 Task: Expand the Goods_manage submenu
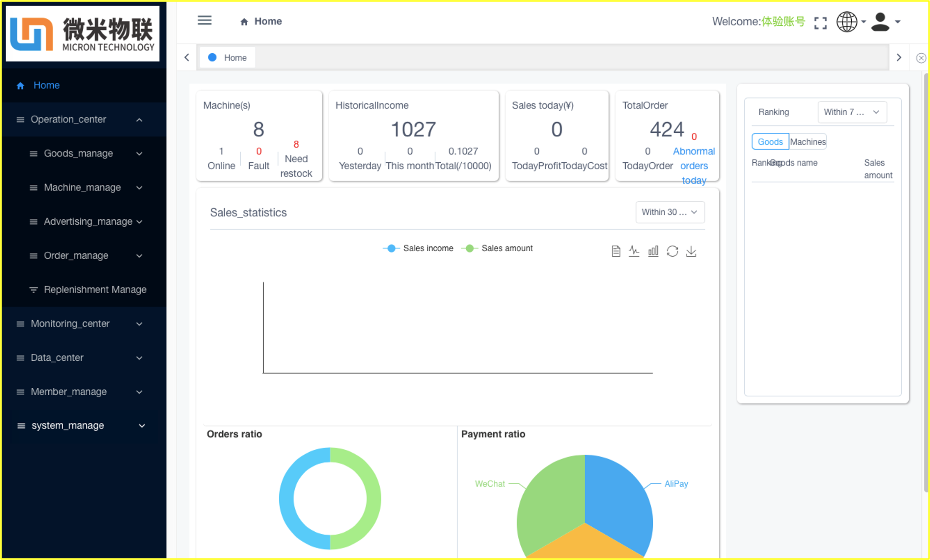[139, 154]
